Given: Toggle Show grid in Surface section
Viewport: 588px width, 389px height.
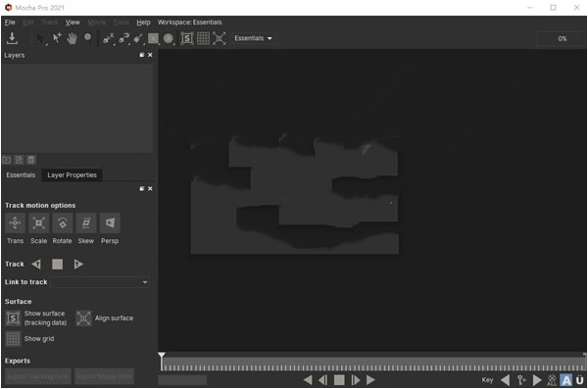Looking at the screenshot, I should [x=13, y=339].
